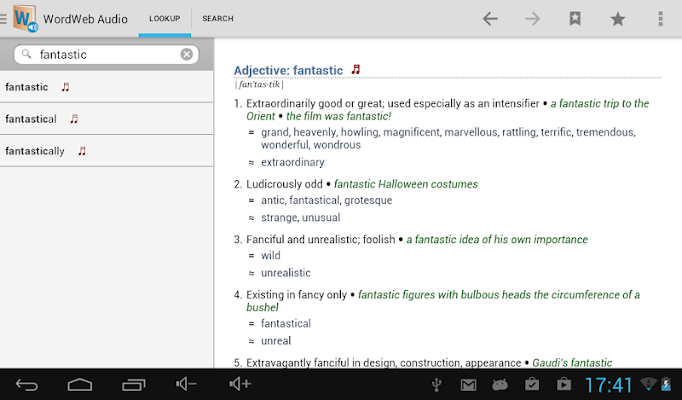Tap the USB notification icon
This screenshot has width=682, height=400.
point(436,385)
